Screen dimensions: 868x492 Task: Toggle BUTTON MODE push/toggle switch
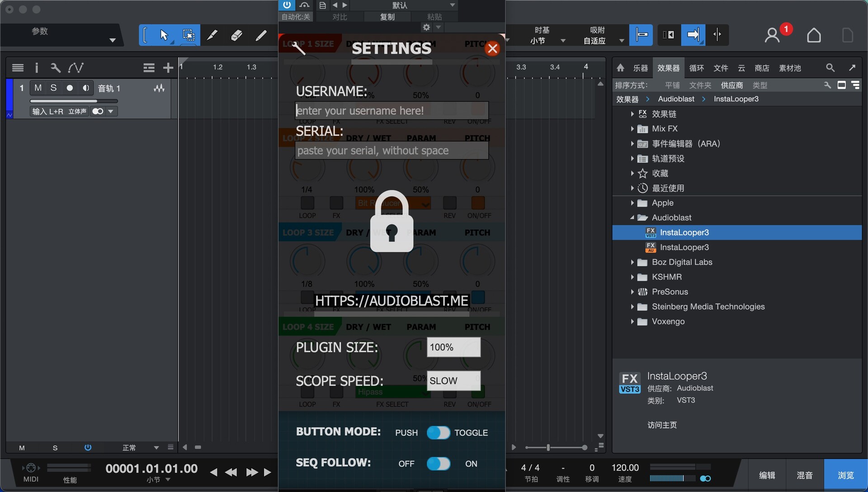(x=438, y=432)
